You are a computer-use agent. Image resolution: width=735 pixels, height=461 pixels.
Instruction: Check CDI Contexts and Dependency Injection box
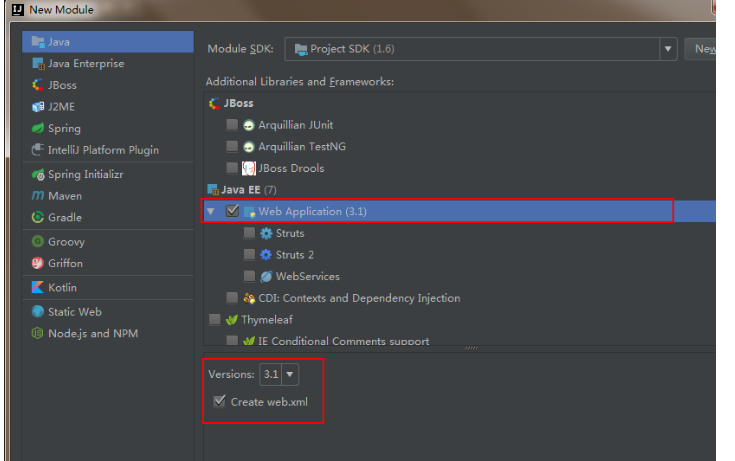coord(232,298)
